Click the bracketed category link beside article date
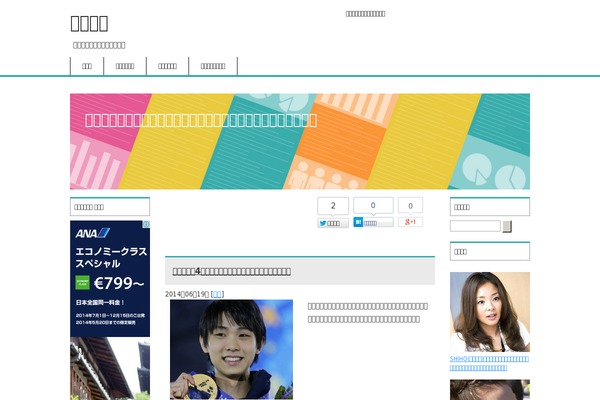The width and height of the screenshot is (600, 400). (217, 294)
